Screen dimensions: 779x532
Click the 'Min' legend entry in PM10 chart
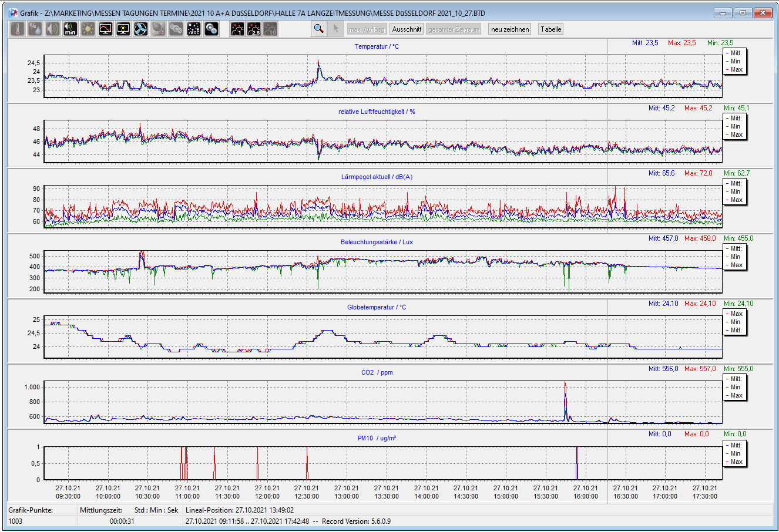[x=734, y=453]
